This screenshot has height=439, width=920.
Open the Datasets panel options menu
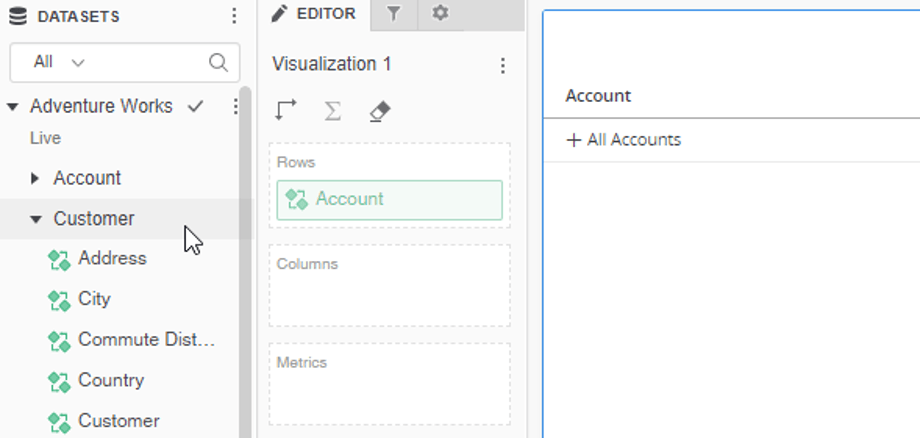tap(234, 16)
